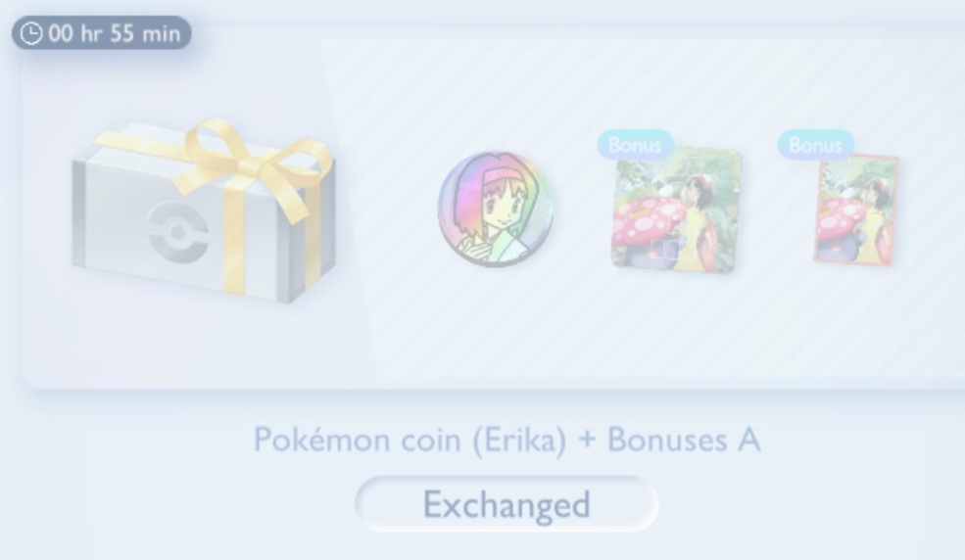965x560 pixels.
Task: Open the white gift box bundle
Action: point(203,210)
